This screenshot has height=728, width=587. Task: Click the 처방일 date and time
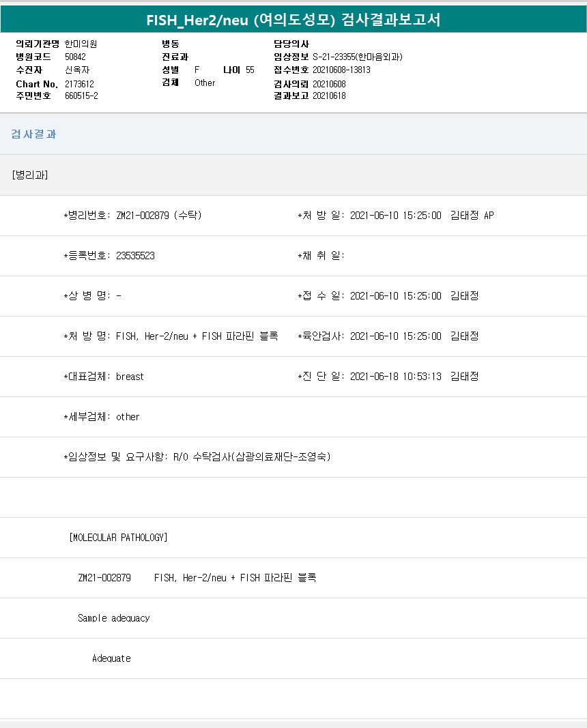[x=395, y=216]
